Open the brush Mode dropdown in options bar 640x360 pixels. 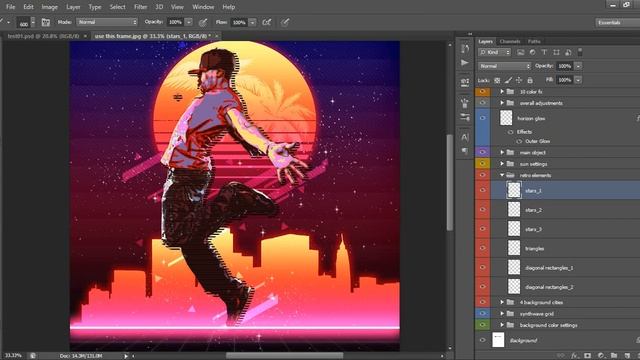[107, 22]
